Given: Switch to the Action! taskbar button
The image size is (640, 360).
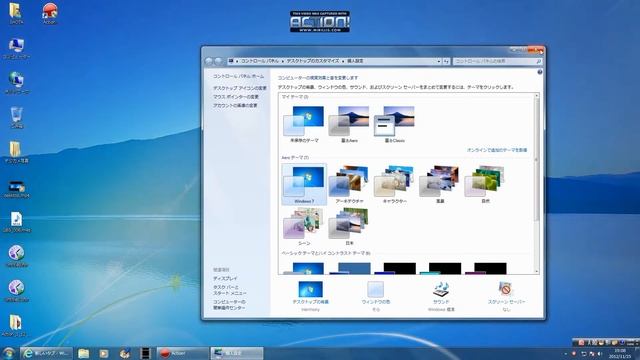Looking at the screenshot, I should pyautogui.click(x=182, y=353).
